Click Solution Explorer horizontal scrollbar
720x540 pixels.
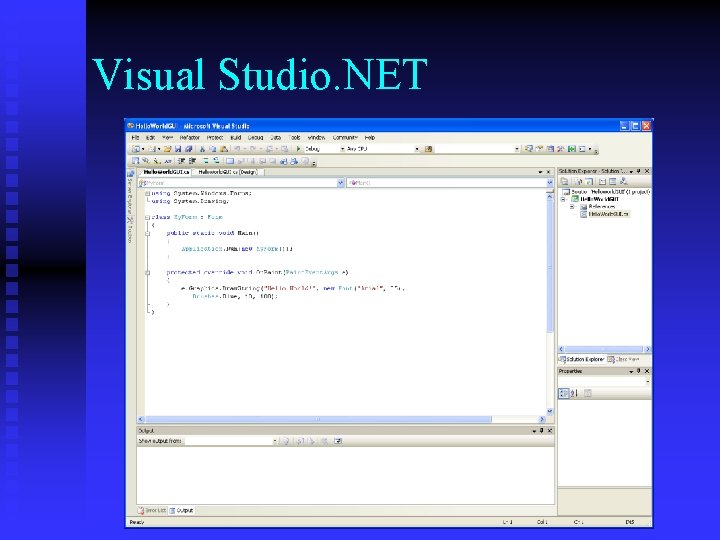(x=603, y=349)
